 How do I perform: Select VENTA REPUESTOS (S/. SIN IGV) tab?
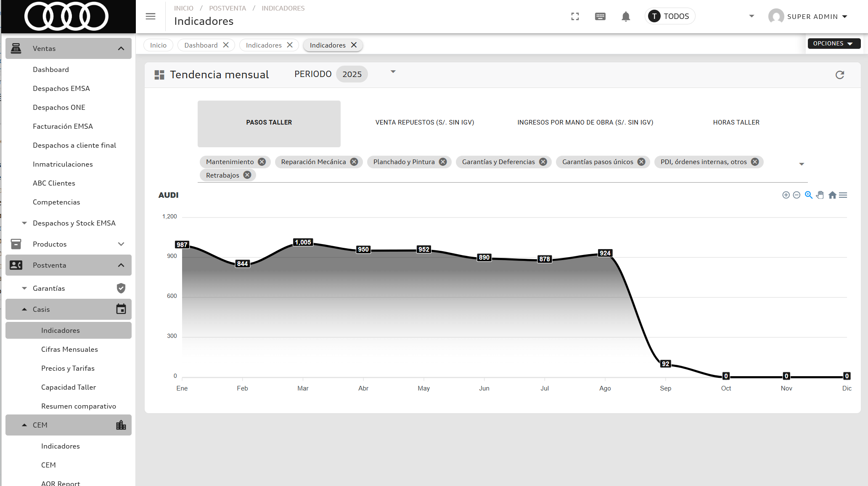(424, 122)
